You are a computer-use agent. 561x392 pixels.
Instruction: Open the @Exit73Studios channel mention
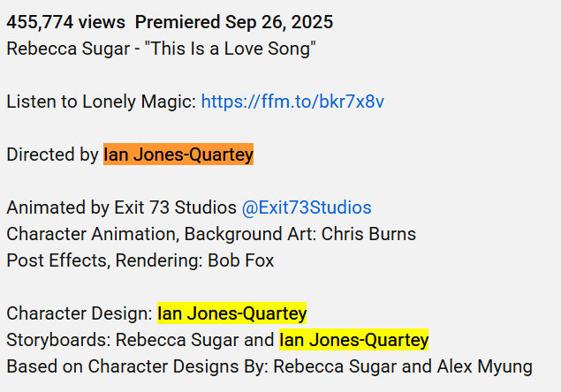307,207
